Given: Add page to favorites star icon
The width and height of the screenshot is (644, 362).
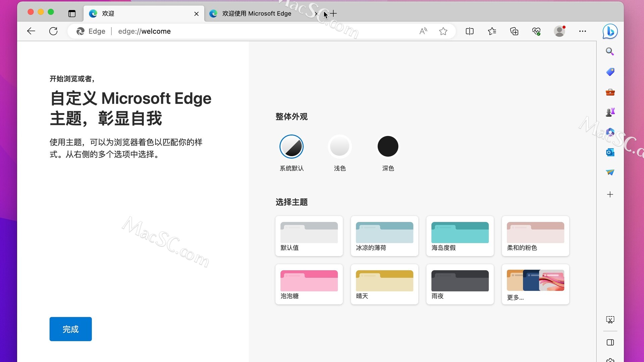Looking at the screenshot, I should point(443,31).
